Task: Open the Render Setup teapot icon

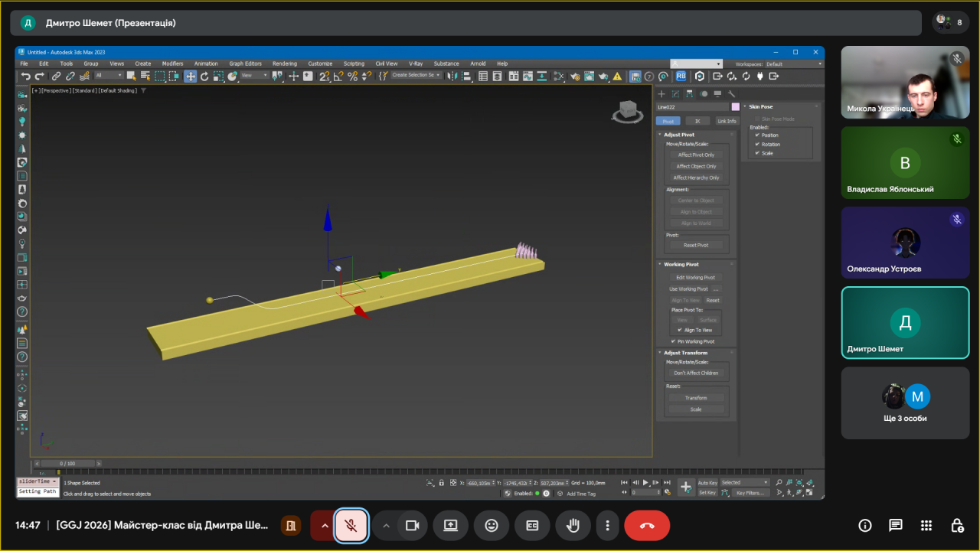Action: pos(575,76)
